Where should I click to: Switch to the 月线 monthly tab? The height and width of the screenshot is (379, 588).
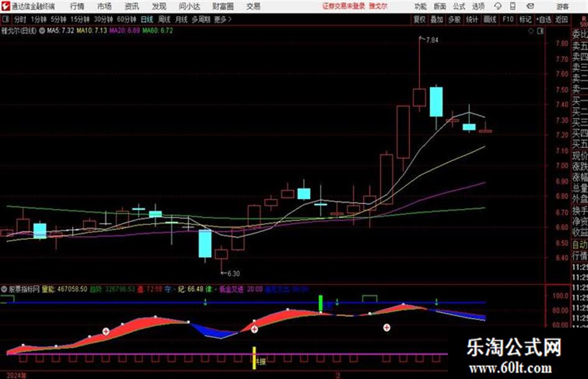click(x=181, y=19)
